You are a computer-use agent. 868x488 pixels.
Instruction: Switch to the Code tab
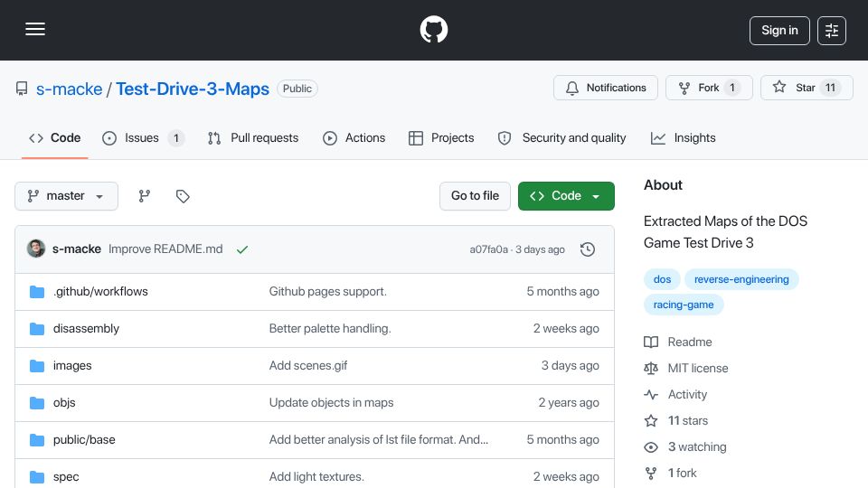[55, 137]
